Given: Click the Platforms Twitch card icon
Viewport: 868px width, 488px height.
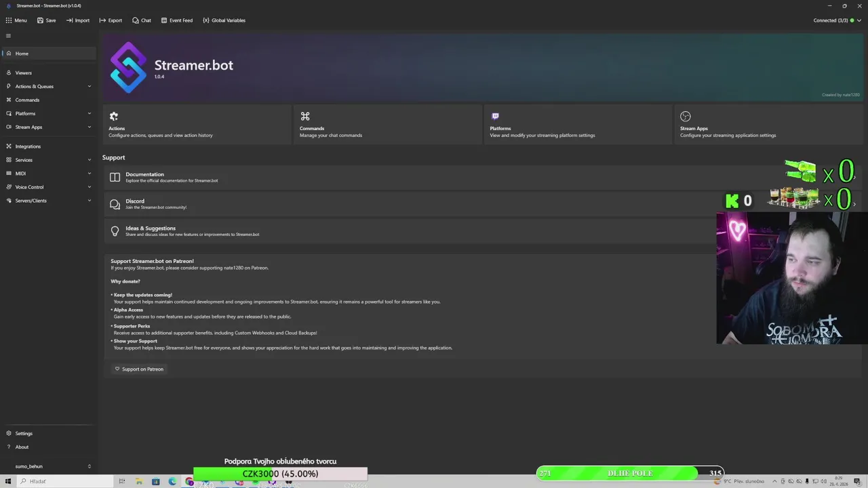Looking at the screenshot, I should (x=495, y=117).
